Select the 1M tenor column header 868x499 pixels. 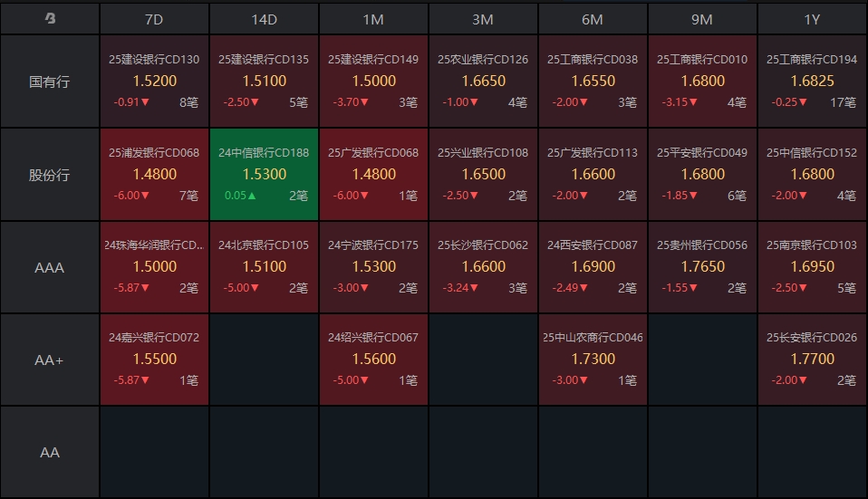[x=373, y=19]
